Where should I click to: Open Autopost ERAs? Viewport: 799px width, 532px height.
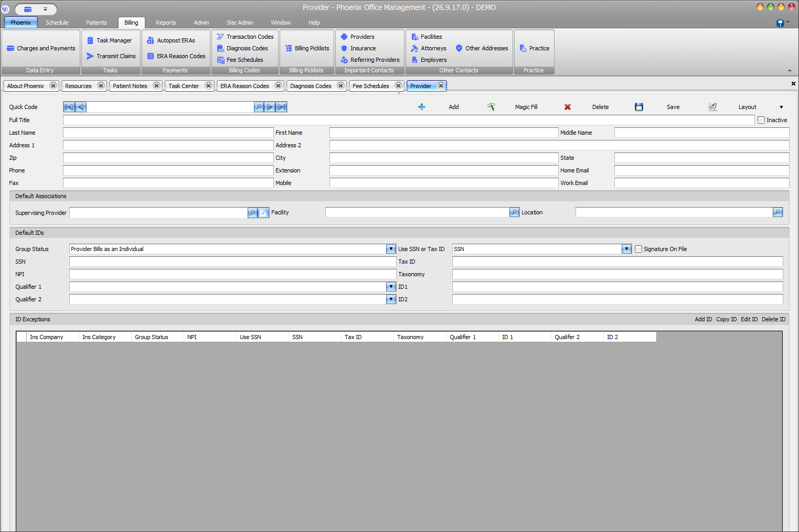[171, 40]
